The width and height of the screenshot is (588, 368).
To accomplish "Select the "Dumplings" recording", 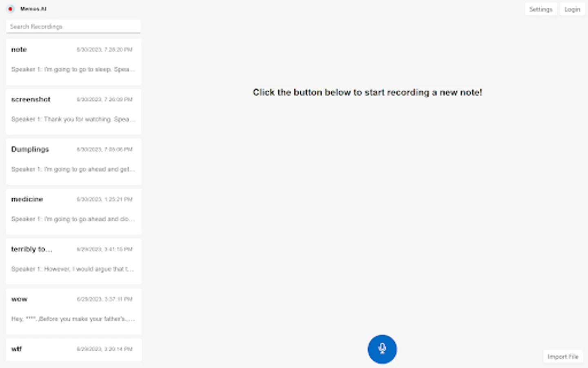I will click(x=73, y=162).
